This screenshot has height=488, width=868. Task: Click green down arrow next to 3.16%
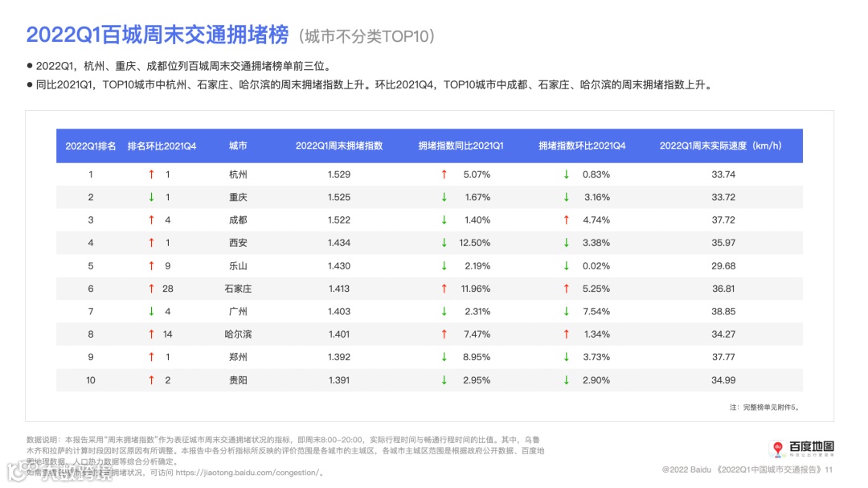pyautogui.click(x=567, y=197)
